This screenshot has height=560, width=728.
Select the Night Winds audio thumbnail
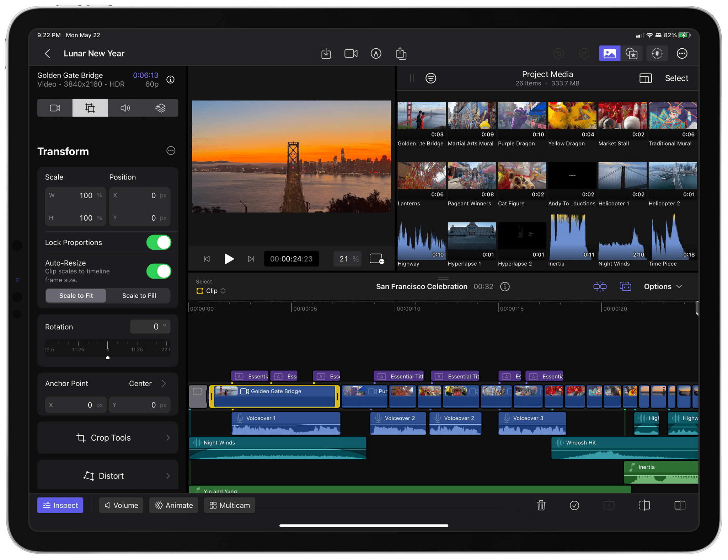click(622, 241)
